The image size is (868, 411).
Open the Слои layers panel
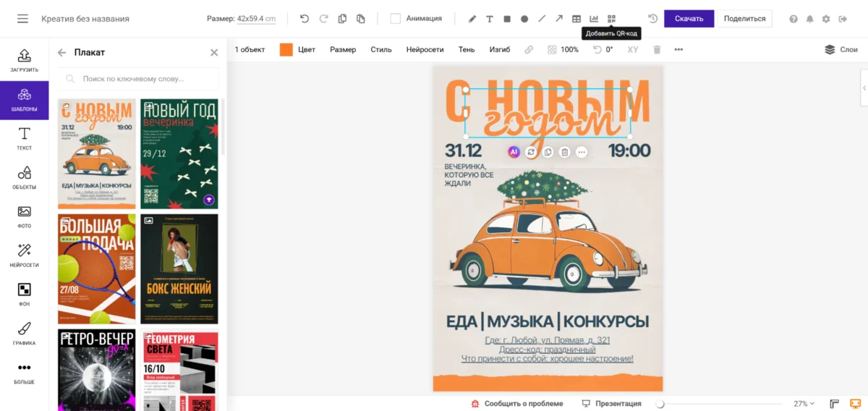(841, 50)
